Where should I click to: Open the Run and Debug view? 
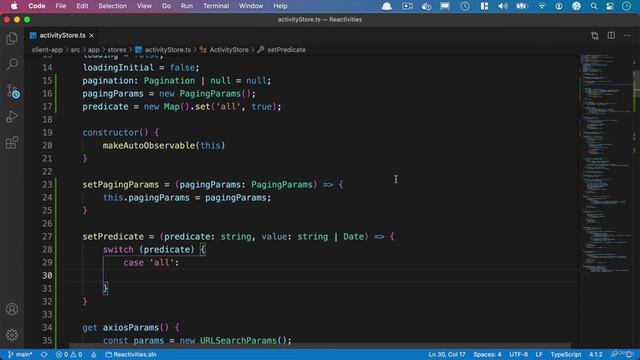tap(12, 117)
